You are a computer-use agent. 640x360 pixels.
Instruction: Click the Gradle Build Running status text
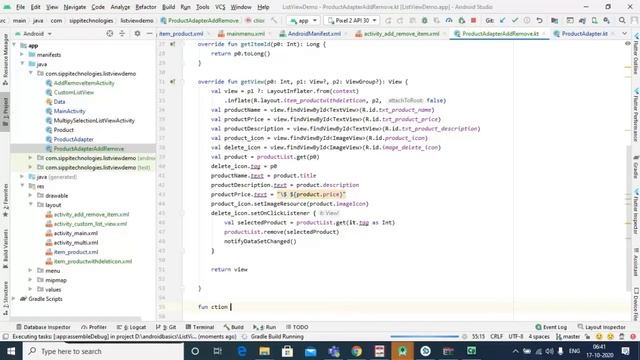(277, 337)
